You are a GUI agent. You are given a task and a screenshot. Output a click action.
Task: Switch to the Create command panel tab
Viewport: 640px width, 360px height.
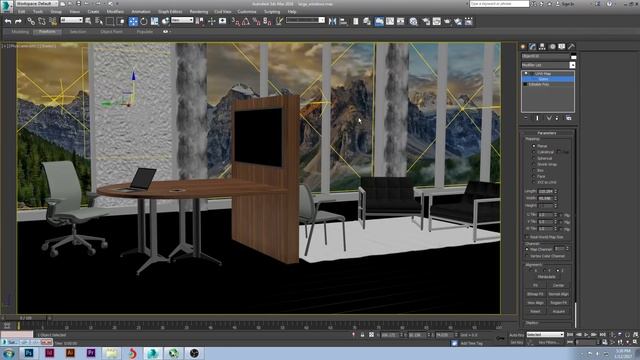click(x=523, y=47)
